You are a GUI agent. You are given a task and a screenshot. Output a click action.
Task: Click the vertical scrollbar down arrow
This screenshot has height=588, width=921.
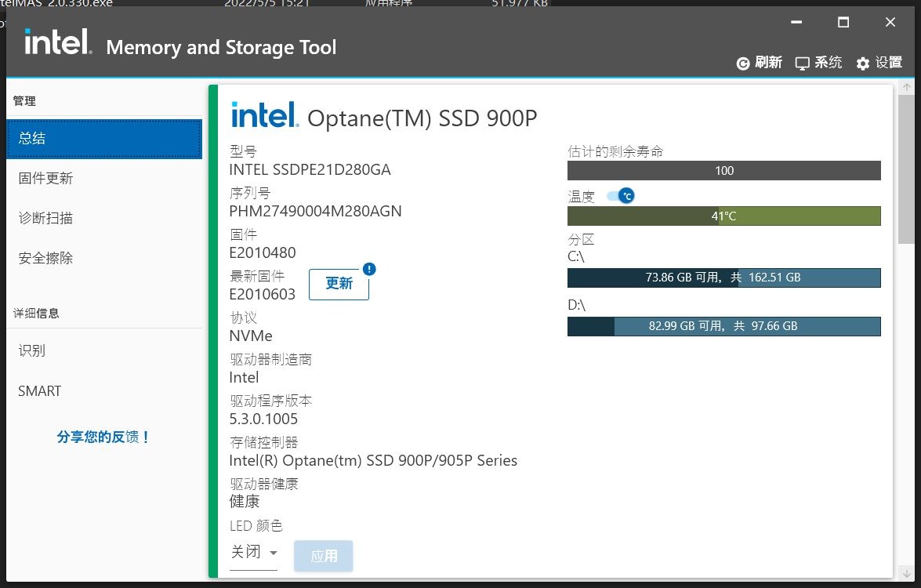tap(906, 572)
